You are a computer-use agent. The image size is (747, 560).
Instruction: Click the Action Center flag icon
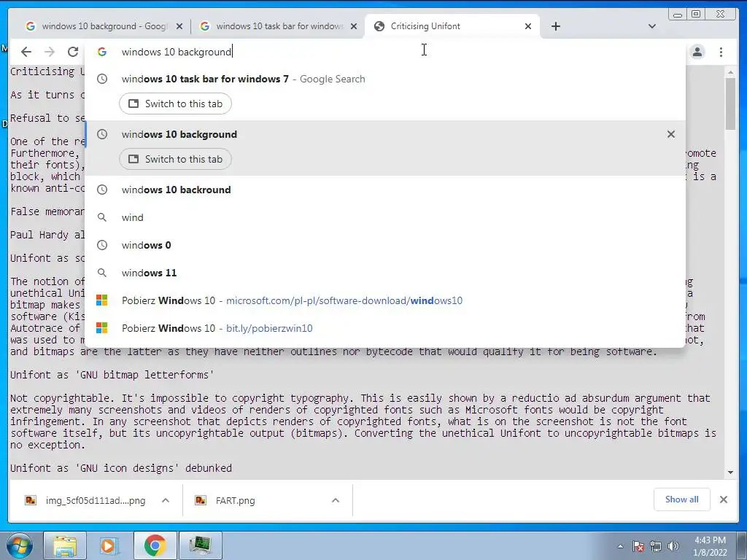click(x=638, y=546)
